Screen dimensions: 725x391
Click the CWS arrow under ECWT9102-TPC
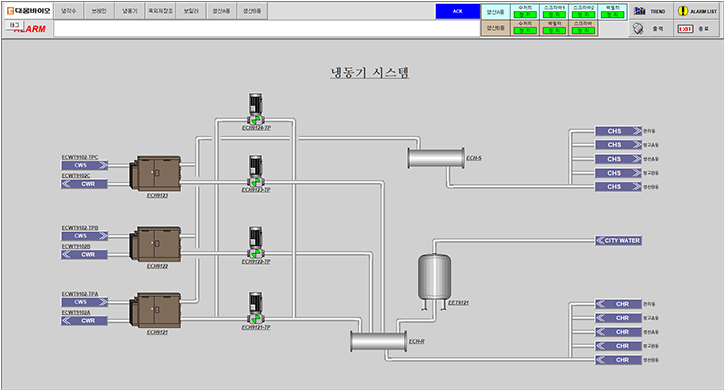click(x=84, y=165)
